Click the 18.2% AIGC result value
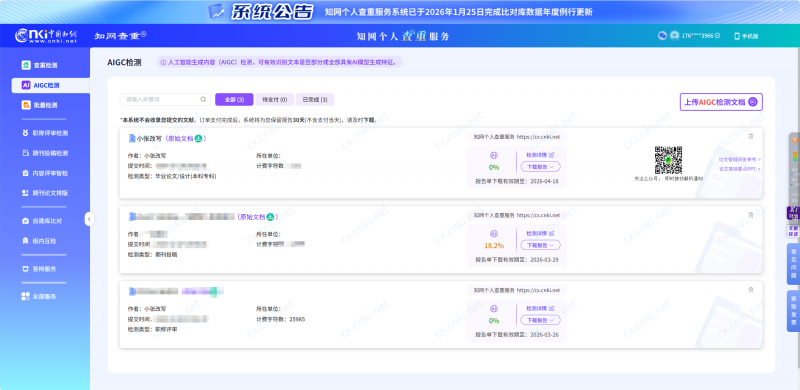 pyautogui.click(x=493, y=246)
